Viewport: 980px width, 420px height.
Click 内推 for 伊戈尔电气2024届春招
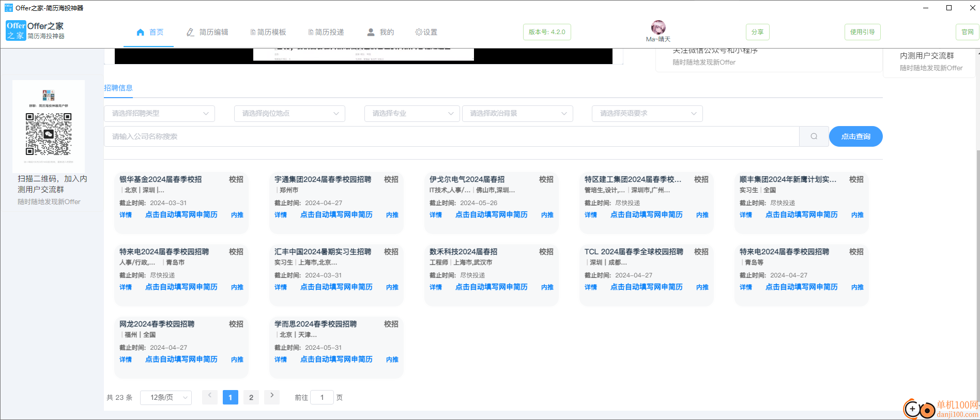(547, 215)
